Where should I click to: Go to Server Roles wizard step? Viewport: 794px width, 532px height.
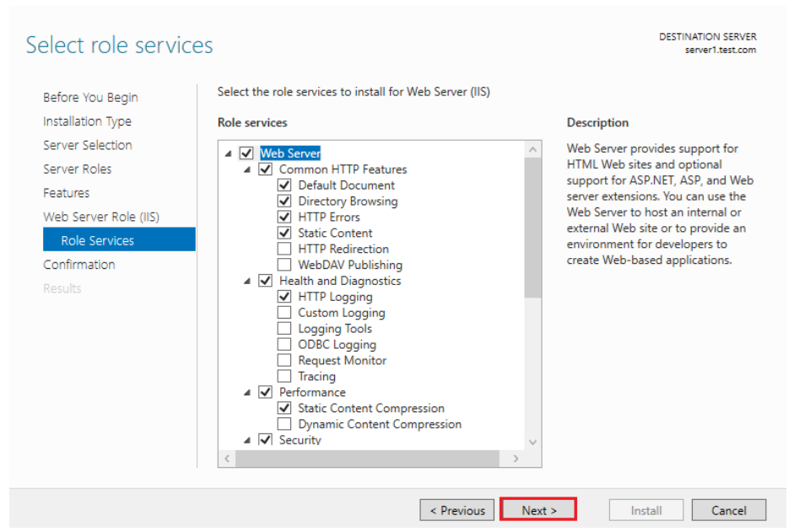[78, 169]
